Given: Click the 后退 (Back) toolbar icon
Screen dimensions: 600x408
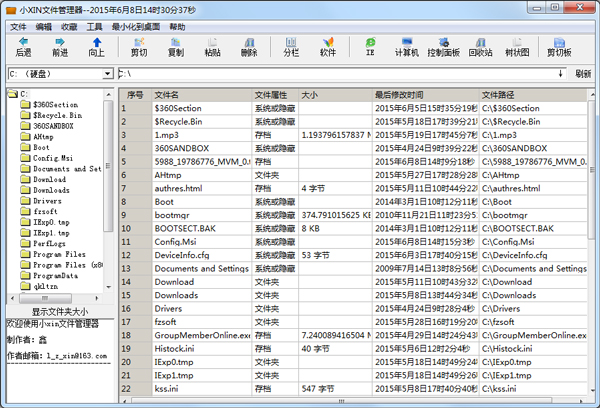Looking at the screenshot, I should tap(23, 46).
